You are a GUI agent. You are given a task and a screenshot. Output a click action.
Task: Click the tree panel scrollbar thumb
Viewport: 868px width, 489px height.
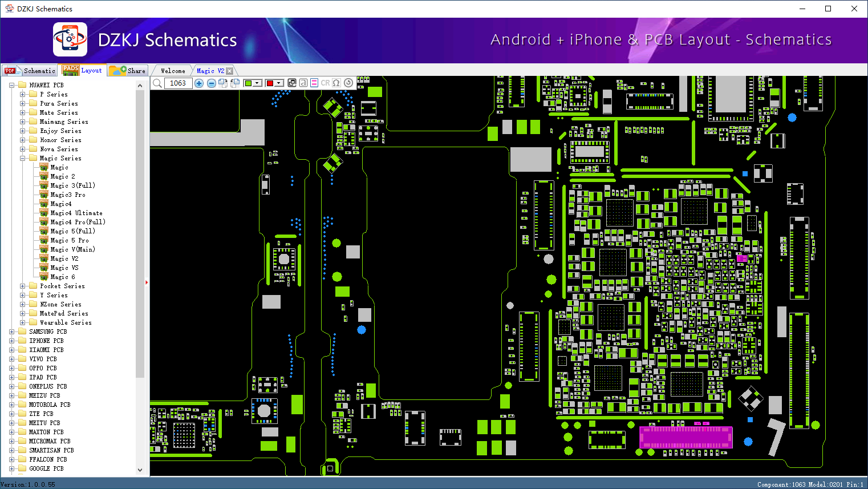click(140, 234)
